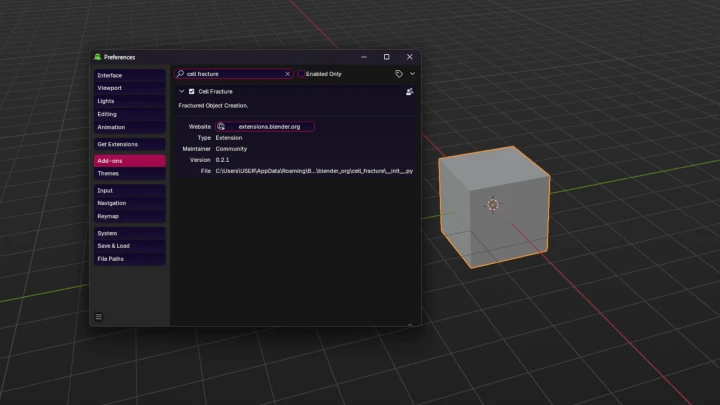Click the search magnifier icon
The width and height of the screenshot is (720, 405).
coord(180,73)
